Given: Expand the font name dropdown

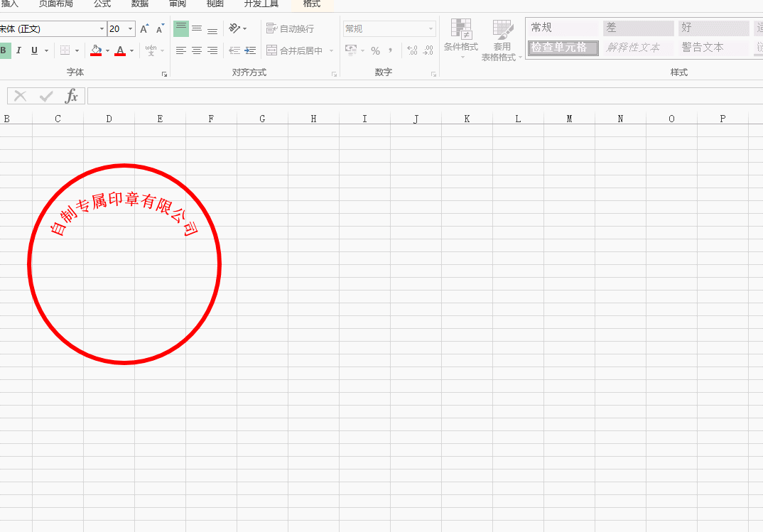Looking at the screenshot, I should tap(102, 29).
